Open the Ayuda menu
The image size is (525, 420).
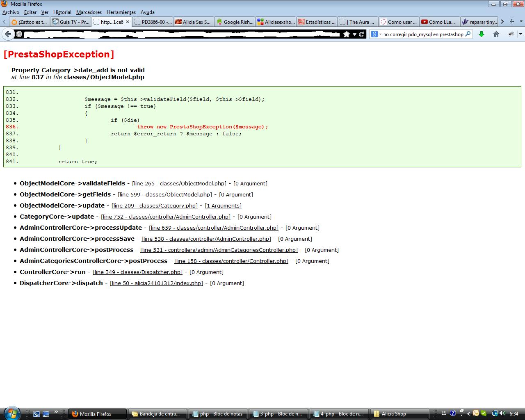148,12
